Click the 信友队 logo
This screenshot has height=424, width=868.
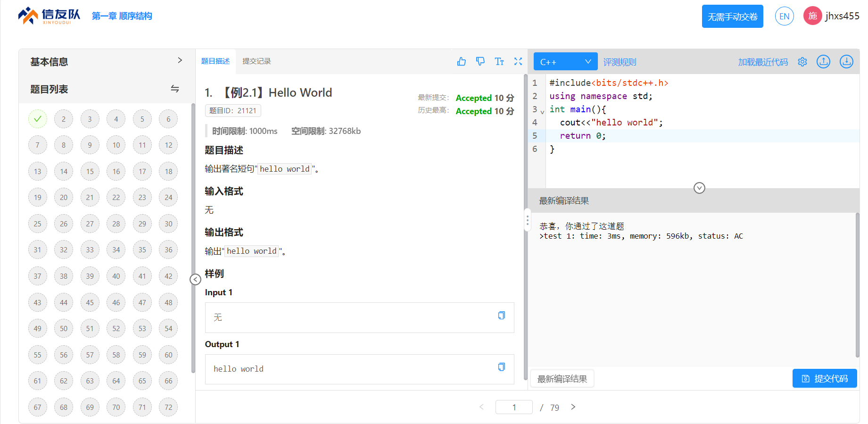[x=49, y=16]
